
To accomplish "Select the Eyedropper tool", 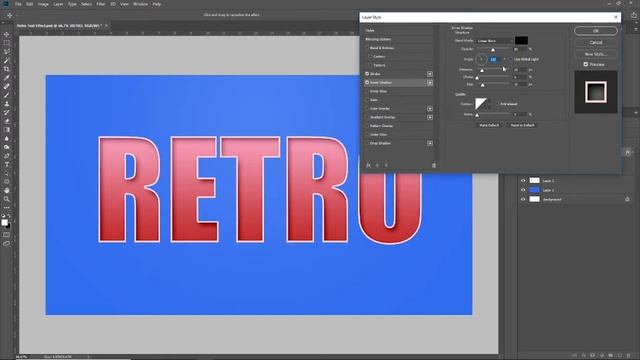I will pos(7,78).
